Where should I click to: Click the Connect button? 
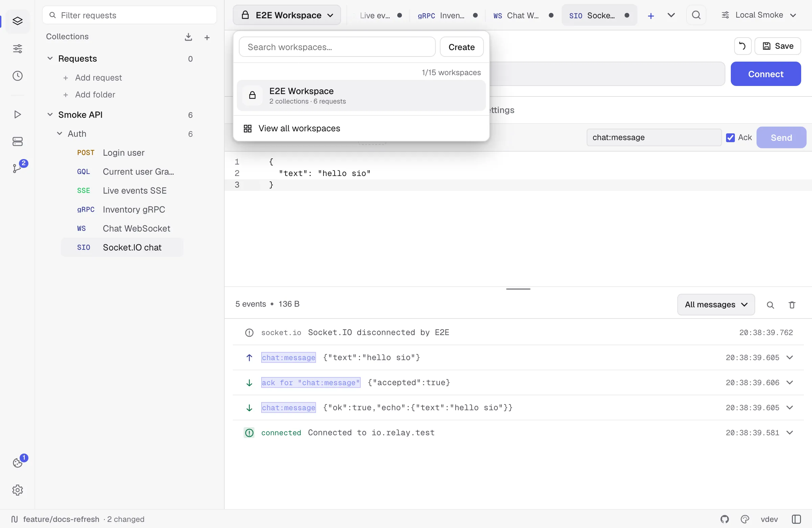pos(765,74)
